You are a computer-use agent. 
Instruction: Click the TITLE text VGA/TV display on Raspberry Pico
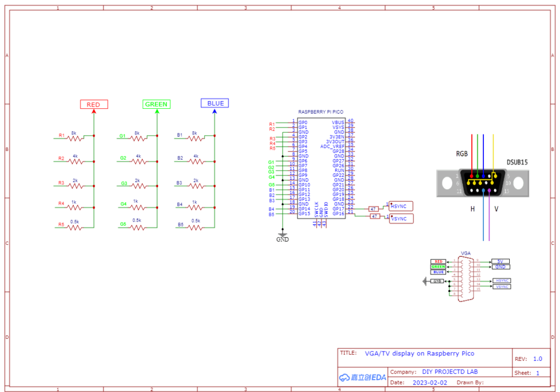(420, 354)
